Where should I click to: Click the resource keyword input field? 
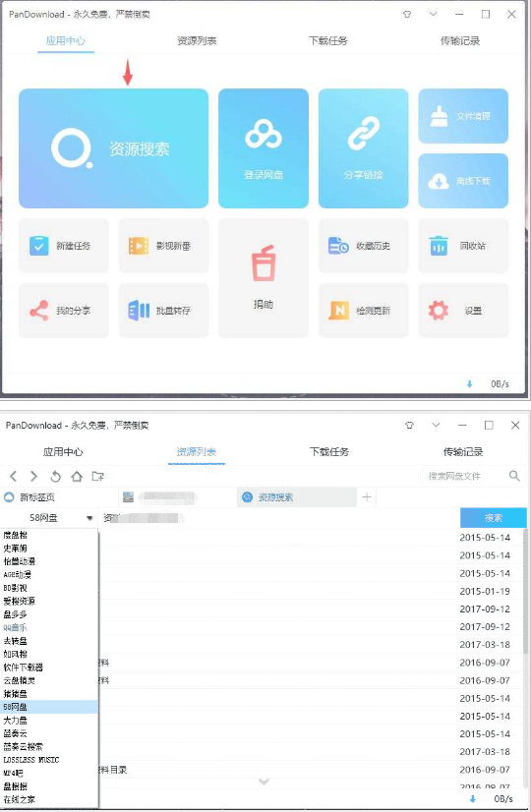(x=278, y=518)
